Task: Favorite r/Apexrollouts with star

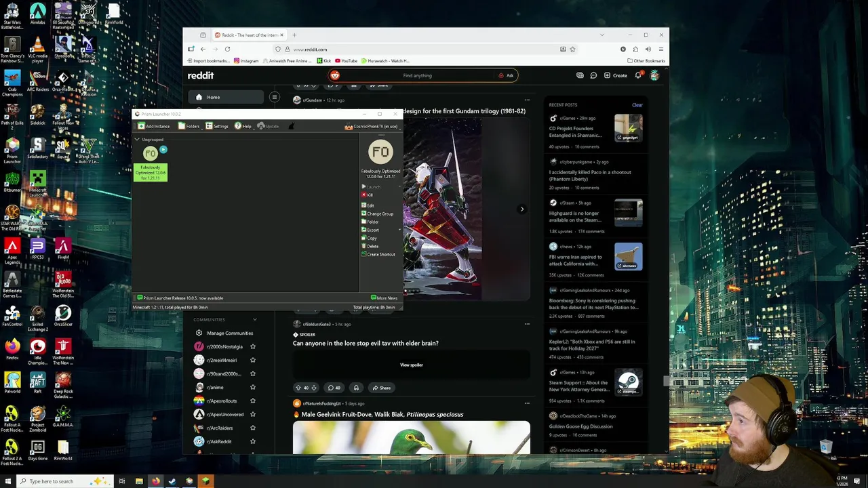Action: tap(253, 401)
